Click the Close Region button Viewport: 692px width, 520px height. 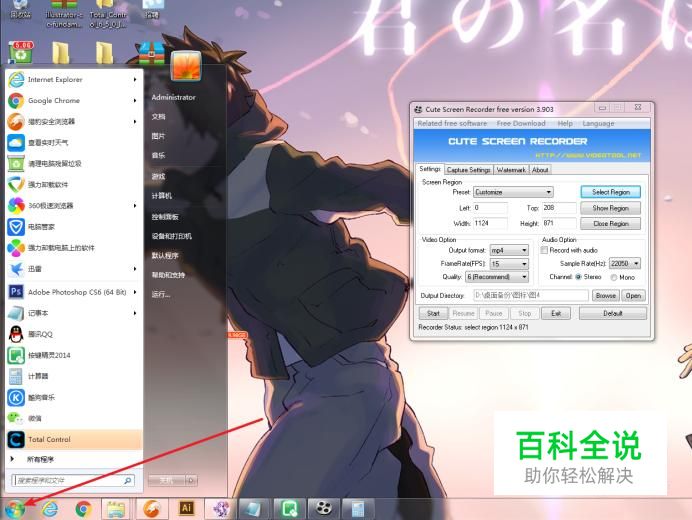tap(611, 224)
